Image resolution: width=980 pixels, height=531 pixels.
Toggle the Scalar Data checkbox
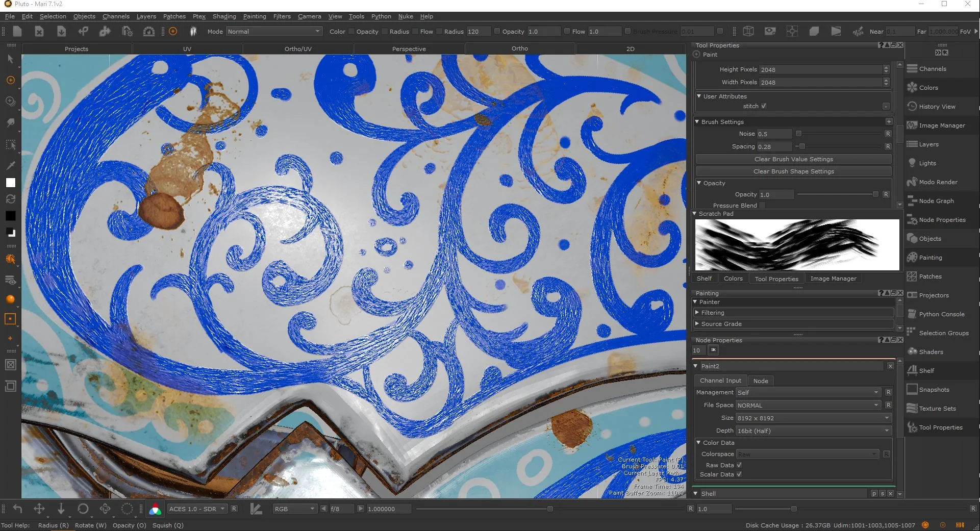coord(739,474)
